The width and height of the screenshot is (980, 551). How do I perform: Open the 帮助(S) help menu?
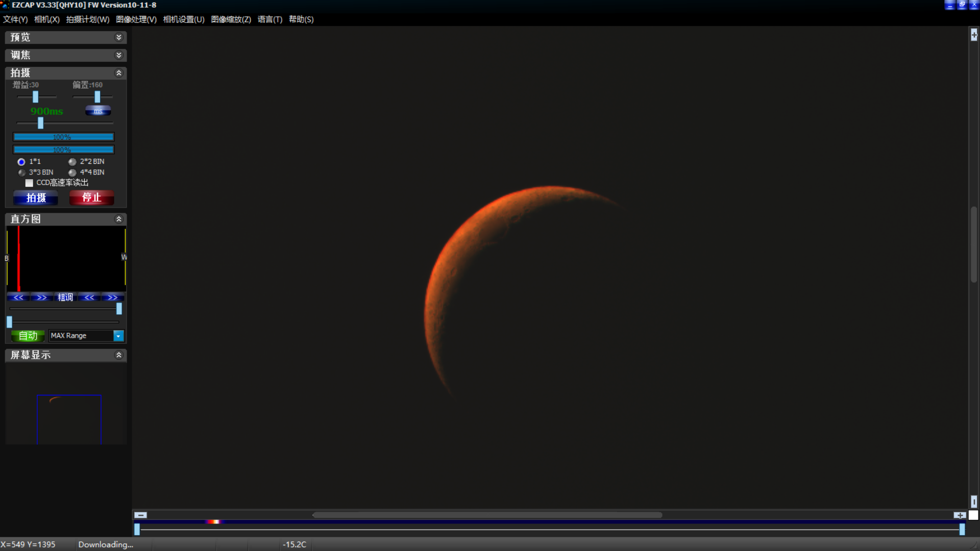pyautogui.click(x=301, y=19)
